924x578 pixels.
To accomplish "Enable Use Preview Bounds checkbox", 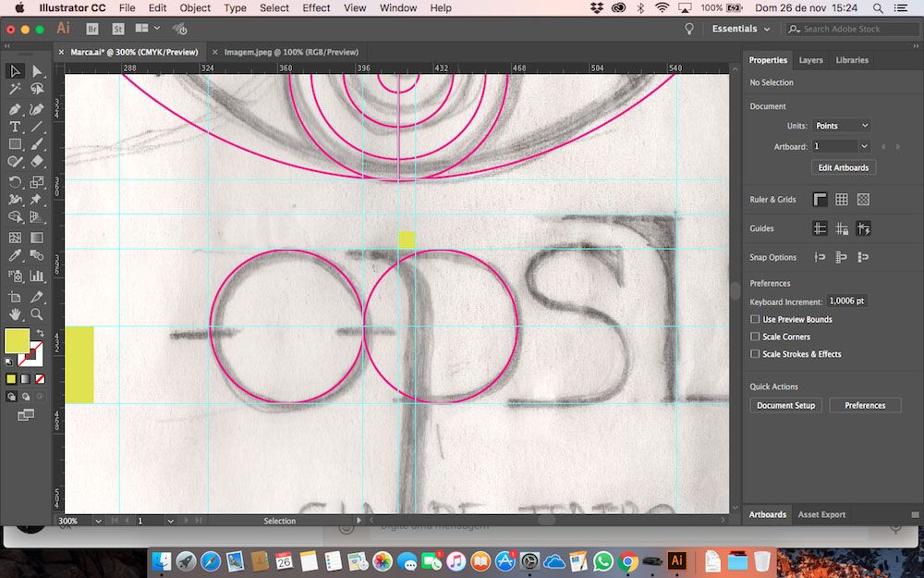I will [755, 320].
